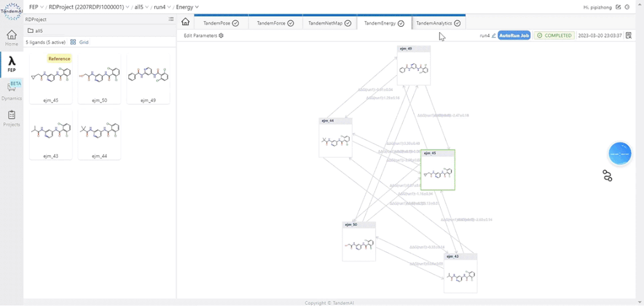Switch to the TandemAnalytics tab

[x=438, y=23]
